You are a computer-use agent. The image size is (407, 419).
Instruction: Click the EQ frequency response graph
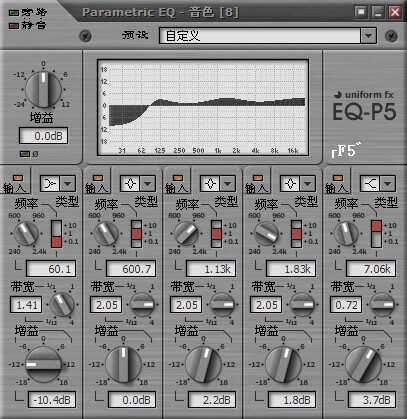[203, 108]
